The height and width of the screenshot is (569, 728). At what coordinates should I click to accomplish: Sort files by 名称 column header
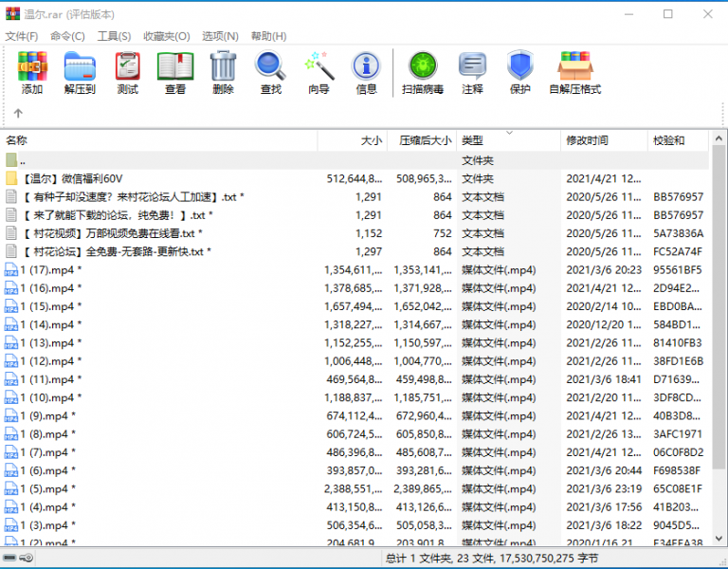tap(17, 140)
